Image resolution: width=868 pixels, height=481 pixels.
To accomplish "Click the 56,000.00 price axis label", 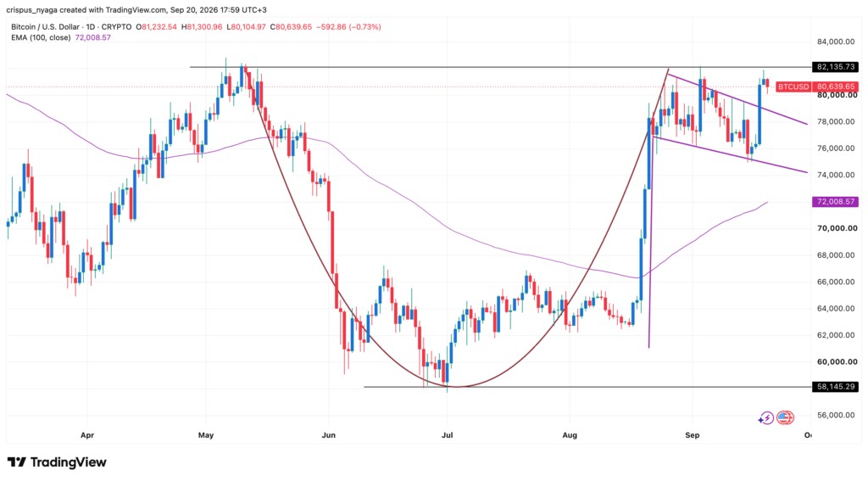I will [x=837, y=415].
